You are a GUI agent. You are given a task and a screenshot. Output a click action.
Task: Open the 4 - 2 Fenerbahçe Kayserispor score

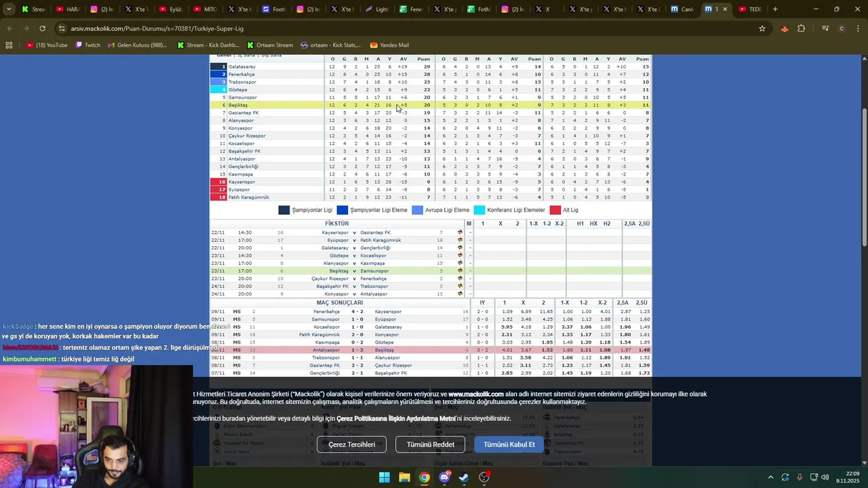(357, 312)
